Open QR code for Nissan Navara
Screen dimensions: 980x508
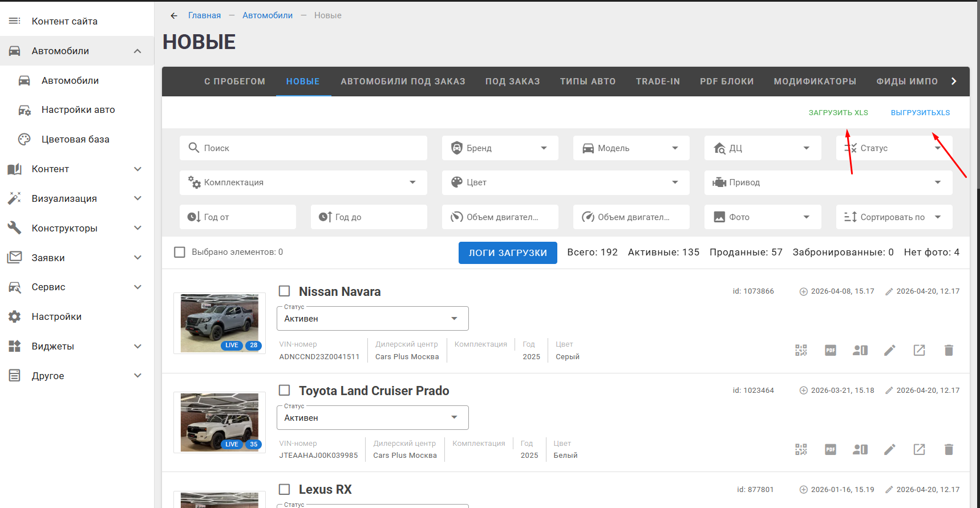click(x=801, y=350)
